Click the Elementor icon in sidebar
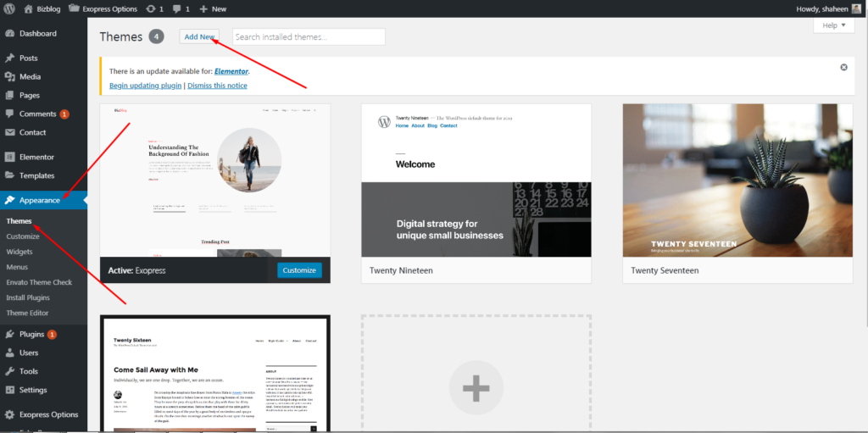The image size is (868, 433). point(9,157)
